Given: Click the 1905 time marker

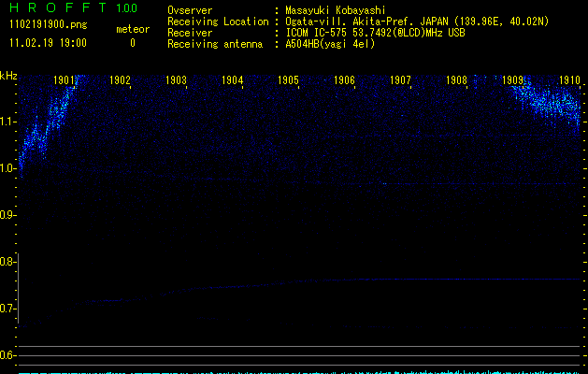Looking at the screenshot, I should coord(288,80).
